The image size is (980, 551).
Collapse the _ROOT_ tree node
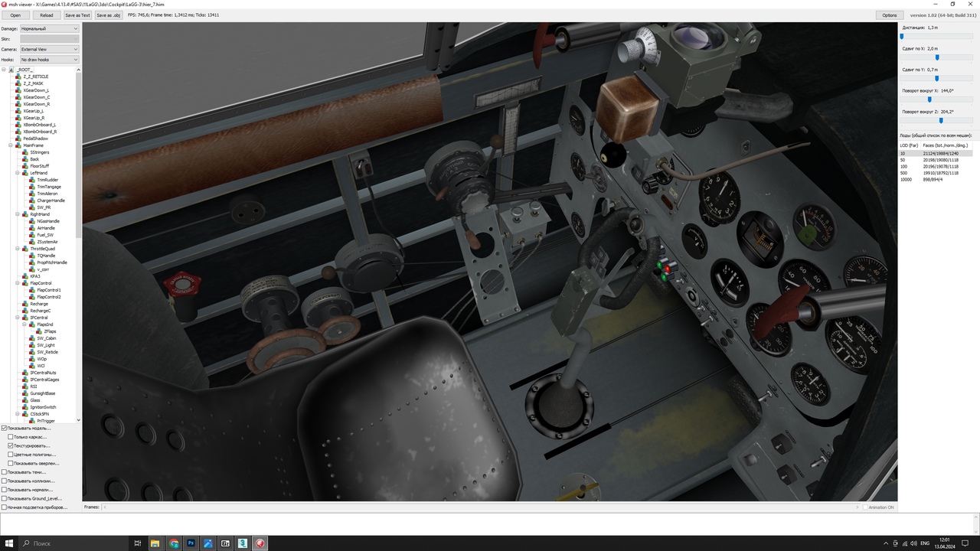[4, 70]
